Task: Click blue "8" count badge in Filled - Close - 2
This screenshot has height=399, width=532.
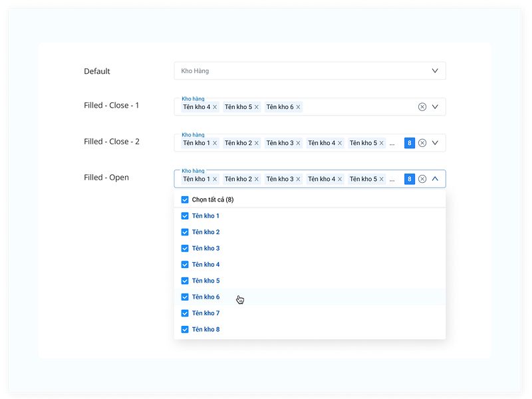Action: point(410,143)
